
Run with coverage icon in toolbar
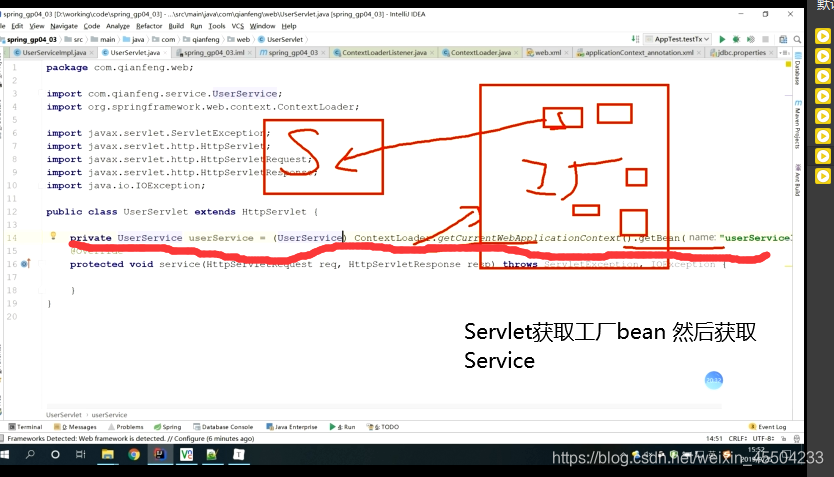tap(750, 39)
